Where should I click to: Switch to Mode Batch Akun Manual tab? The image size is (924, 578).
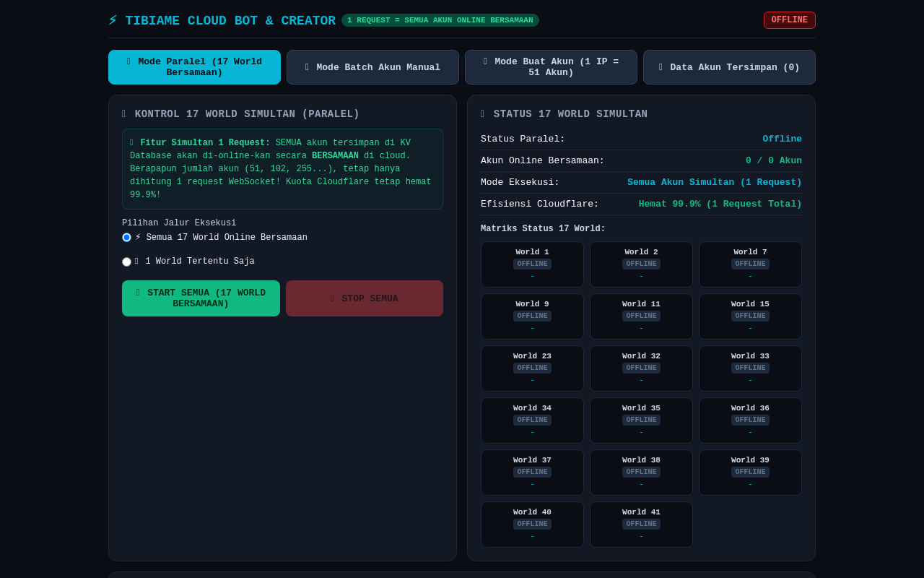(372, 67)
